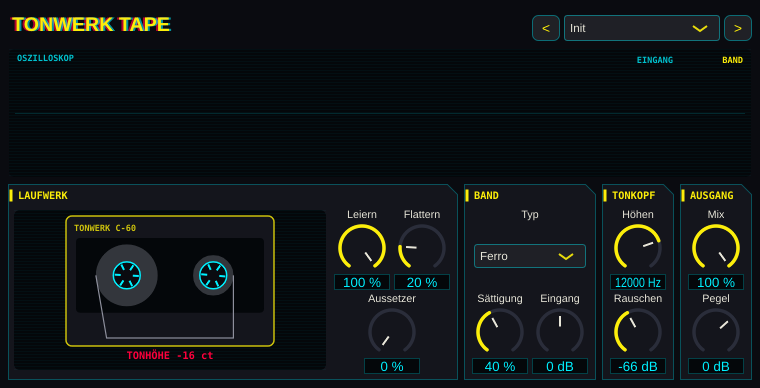Viewport: 760px width, 388px height.
Task: Click the Sättigung value field 40 %
Action: point(500,366)
